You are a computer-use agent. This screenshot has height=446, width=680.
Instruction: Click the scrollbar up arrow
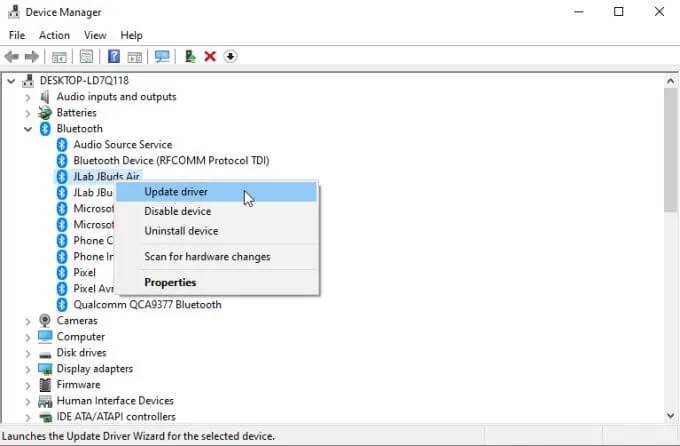click(670, 82)
